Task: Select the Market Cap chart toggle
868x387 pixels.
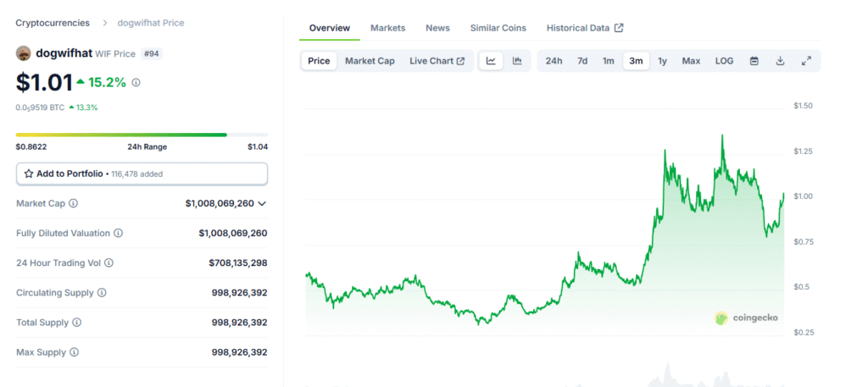Action: tap(370, 61)
